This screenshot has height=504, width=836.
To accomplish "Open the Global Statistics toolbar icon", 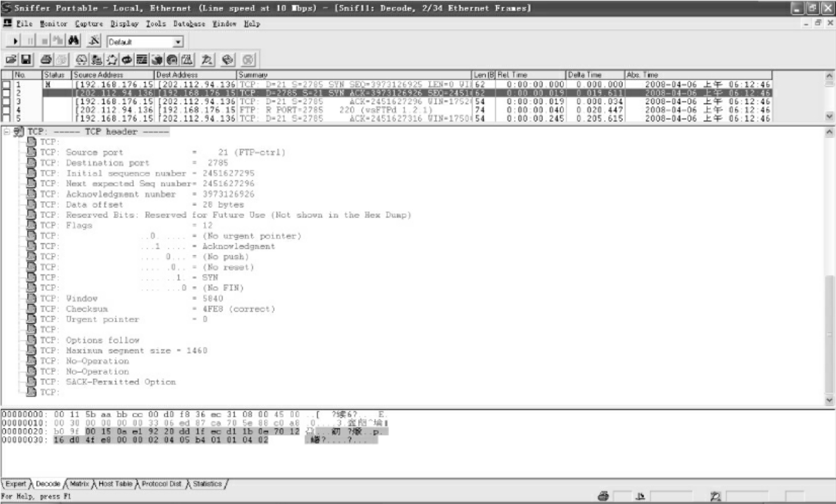I will [x=172, y=60].
